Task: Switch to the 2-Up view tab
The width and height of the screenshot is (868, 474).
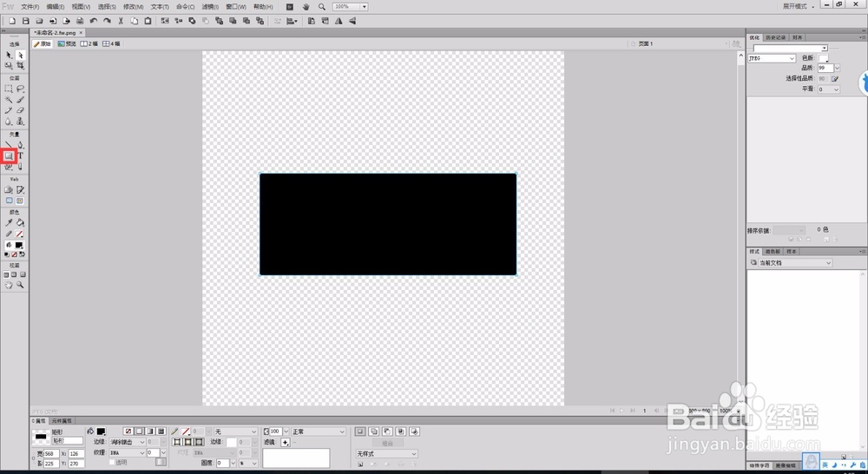Action: tap(89, 43)
